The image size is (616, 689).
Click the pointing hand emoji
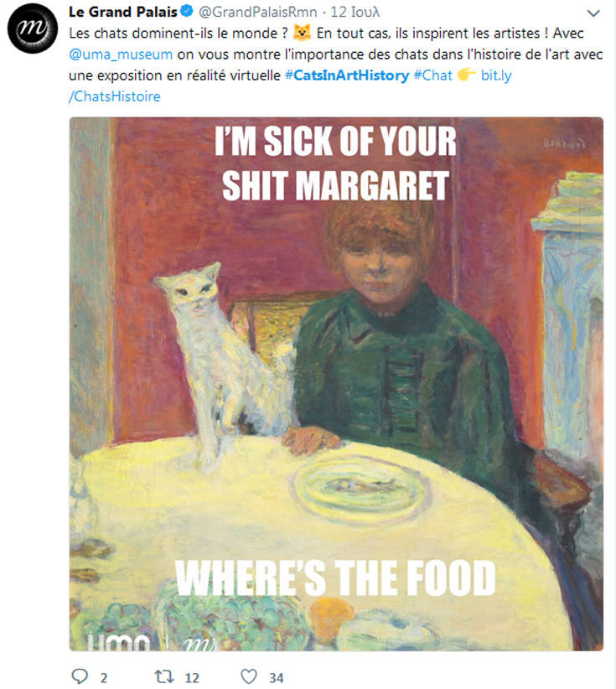[x=467, y=75]
